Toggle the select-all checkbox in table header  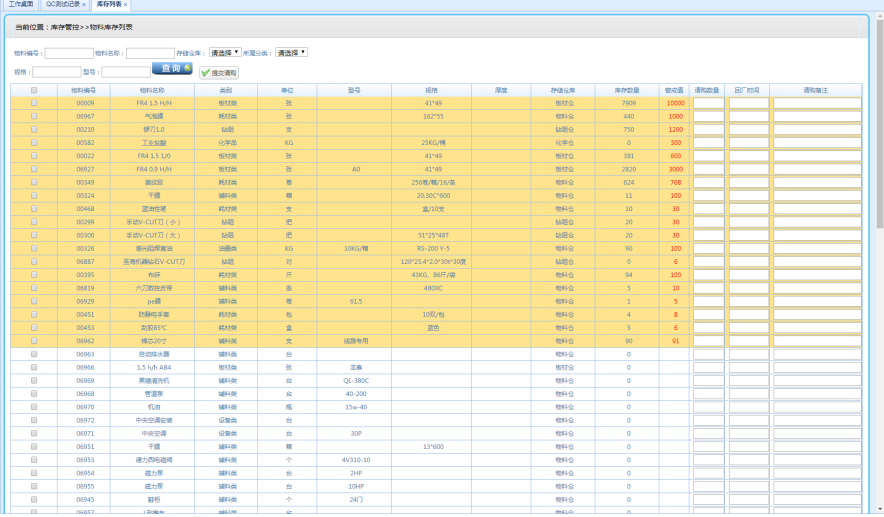coord(34,90)
